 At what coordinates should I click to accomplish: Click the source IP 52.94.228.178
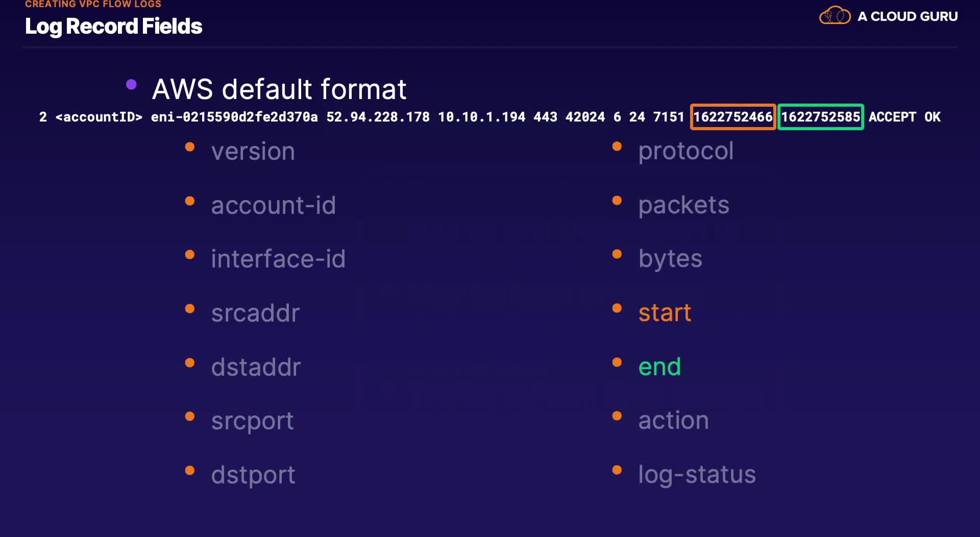378,117
